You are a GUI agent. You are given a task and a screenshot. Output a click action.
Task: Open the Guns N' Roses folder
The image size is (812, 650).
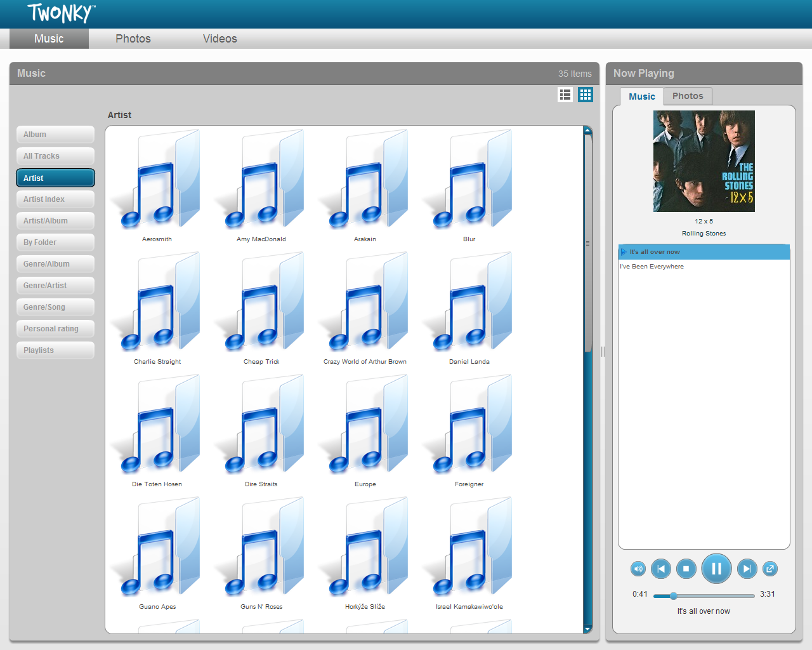pos(261,553)
